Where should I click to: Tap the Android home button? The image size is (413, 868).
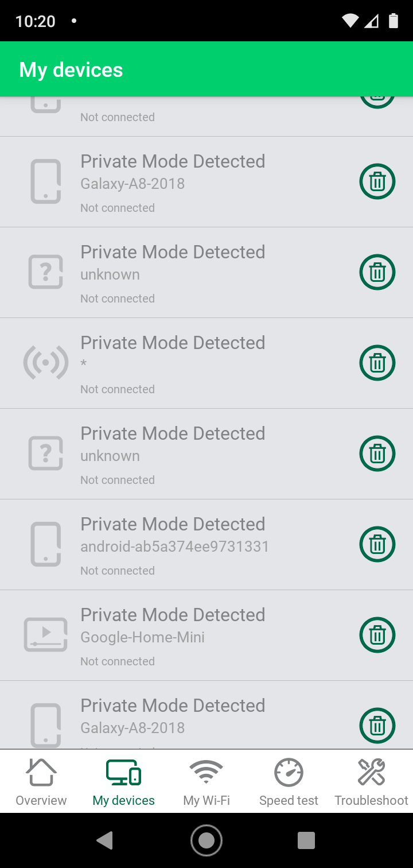click(x=206, y=840)
